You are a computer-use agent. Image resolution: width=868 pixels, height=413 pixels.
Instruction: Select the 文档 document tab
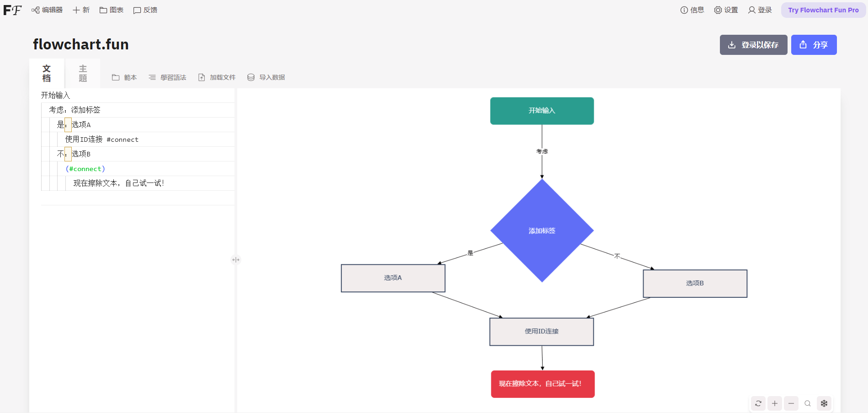pos(47,73)
